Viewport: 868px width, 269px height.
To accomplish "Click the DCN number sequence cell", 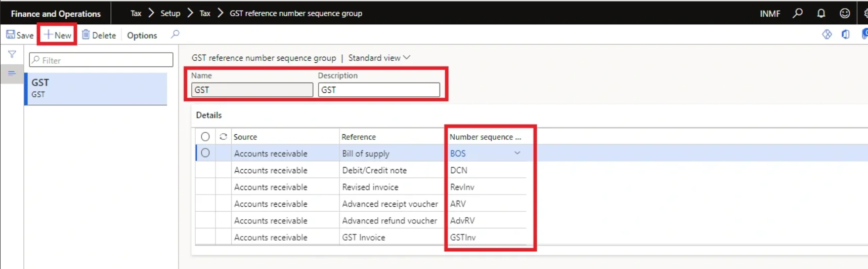I will (x=486, y=170).
